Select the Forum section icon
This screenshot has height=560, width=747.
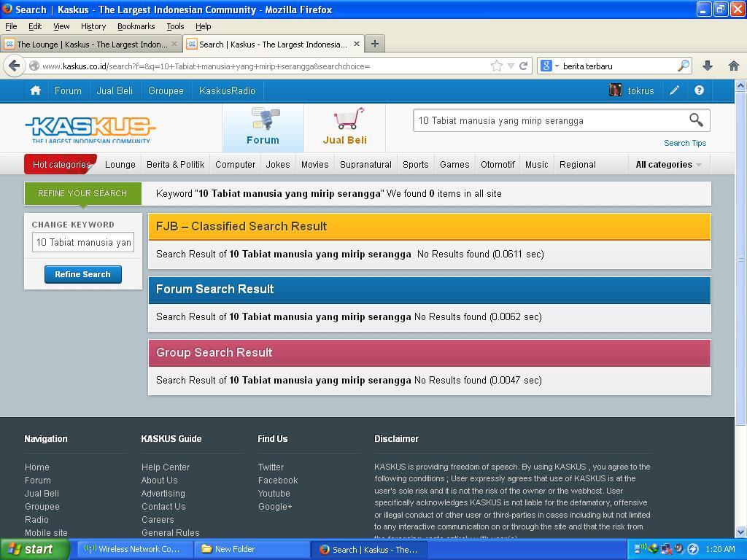(263, 127)
